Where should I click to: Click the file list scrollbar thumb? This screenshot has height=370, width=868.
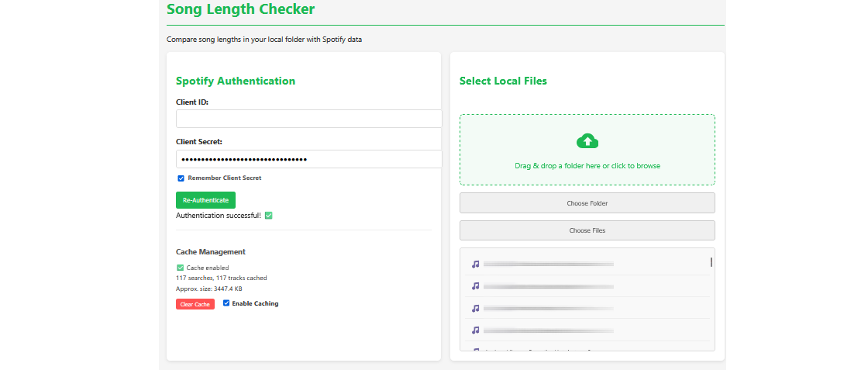tap(711, 262)
